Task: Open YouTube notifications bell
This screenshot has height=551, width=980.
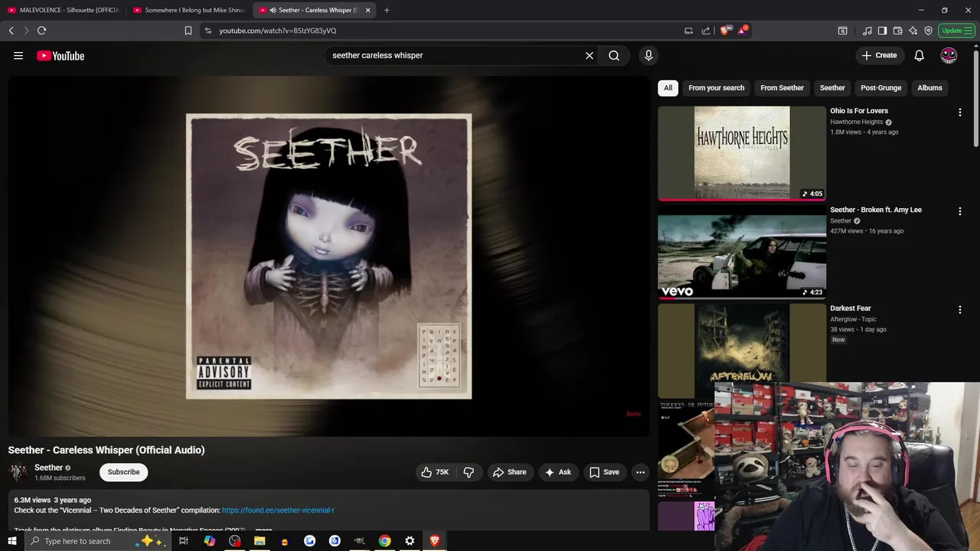Action: point(919,55)
